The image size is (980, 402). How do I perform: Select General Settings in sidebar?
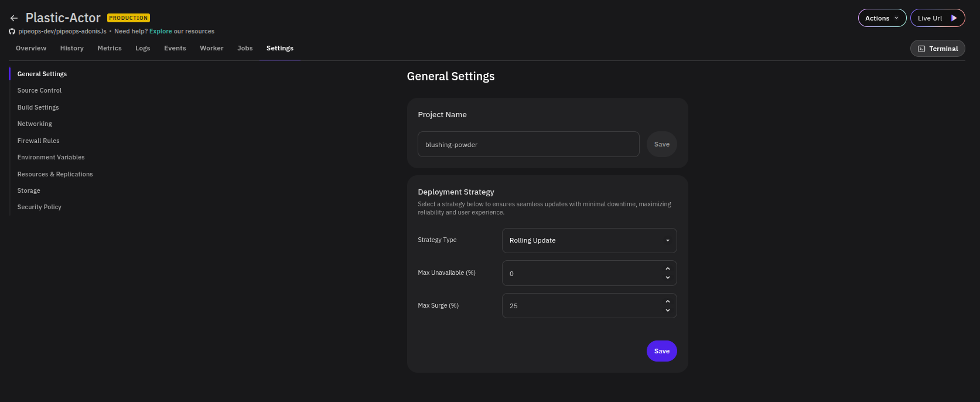(x=42, y=74)
